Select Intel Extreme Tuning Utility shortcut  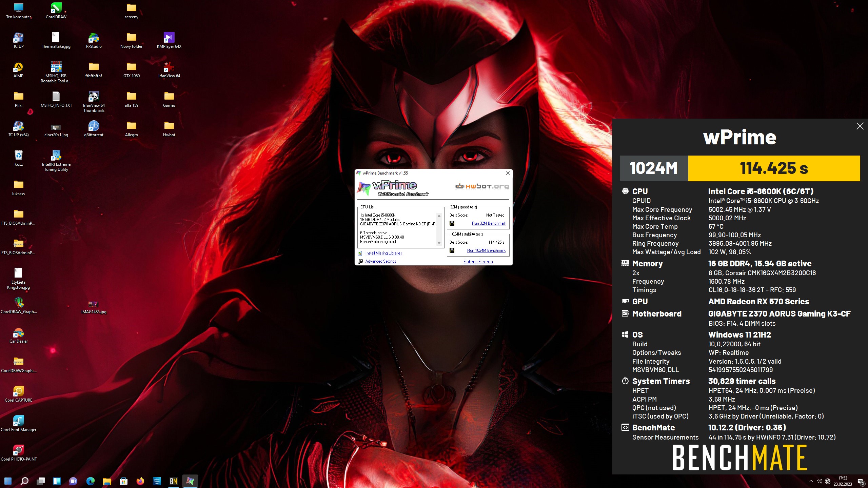point(56,161)
